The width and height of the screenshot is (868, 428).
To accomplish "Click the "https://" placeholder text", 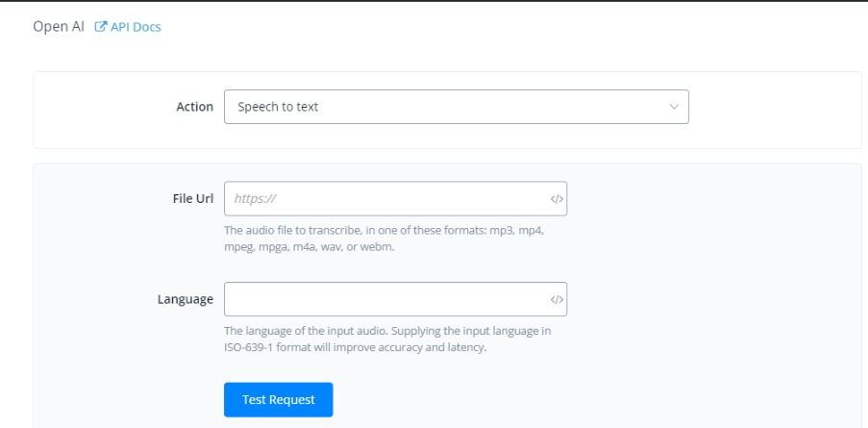I will coord(256,199).
